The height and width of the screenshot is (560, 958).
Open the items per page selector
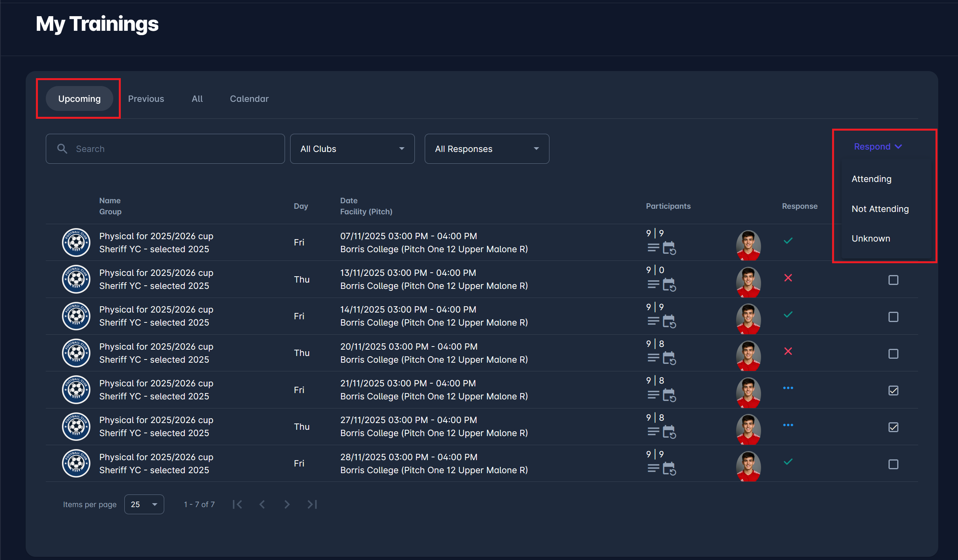point(144,504)
